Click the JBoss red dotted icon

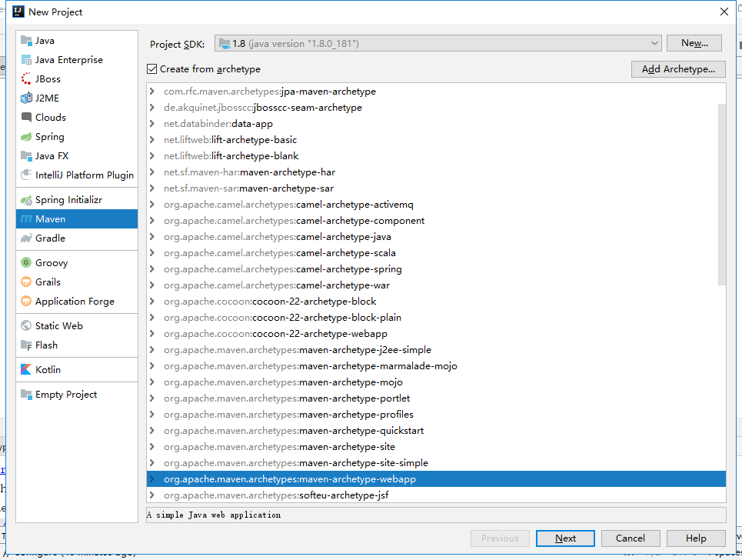pyautogui.click(x=26, y=78)
